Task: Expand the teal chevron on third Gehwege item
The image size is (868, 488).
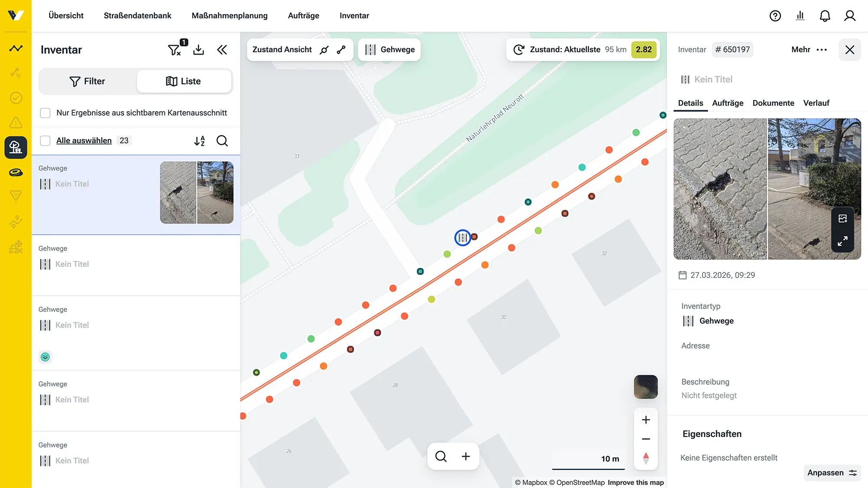Action: 45,357
